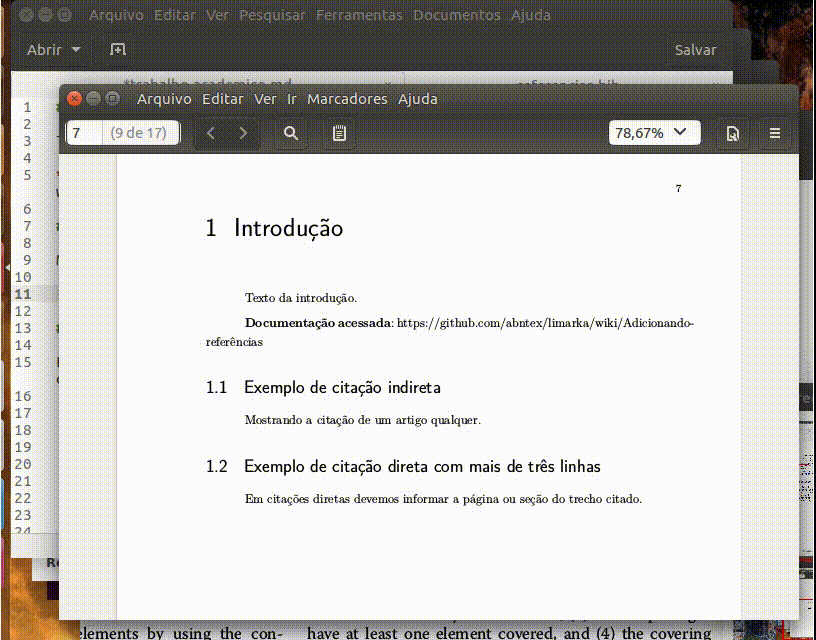Open Marcadores menu in PDF viewer
Screen dimensions: 816x640
point(347,99)
